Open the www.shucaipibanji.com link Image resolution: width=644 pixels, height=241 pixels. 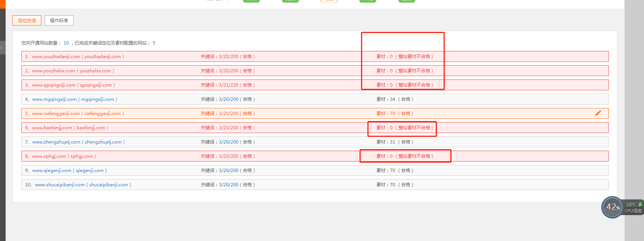tap(60, 185)
